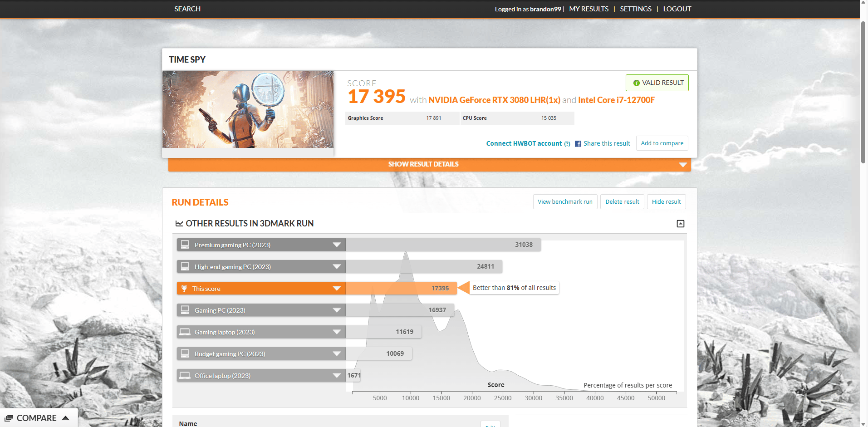
Task: Click Connect HWBOT account link
Action: point(524,143)
